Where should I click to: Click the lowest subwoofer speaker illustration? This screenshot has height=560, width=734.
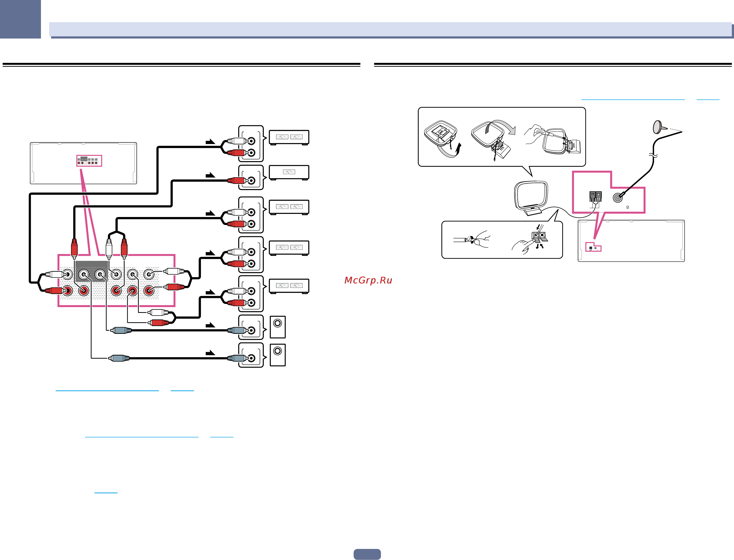click(x=277, y=355)
